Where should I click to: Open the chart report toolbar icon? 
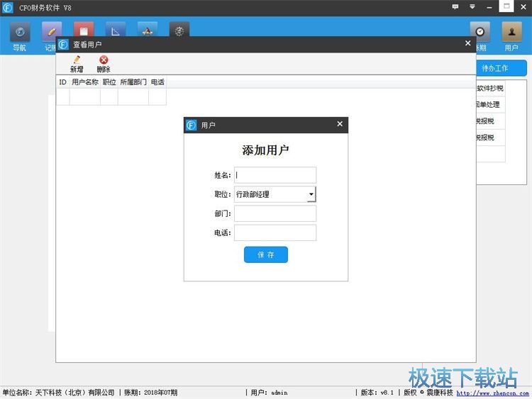pyautogui.click(x=116, y=29)
